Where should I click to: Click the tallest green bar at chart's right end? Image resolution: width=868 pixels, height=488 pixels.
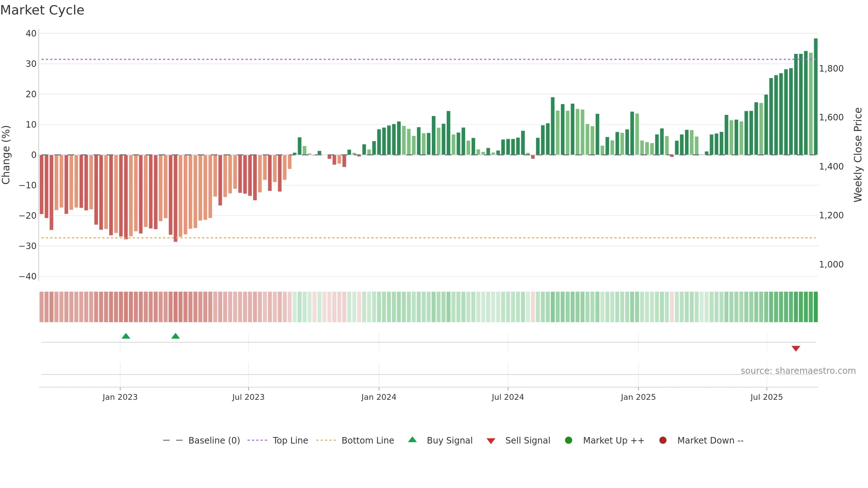[x=816, y=97]
